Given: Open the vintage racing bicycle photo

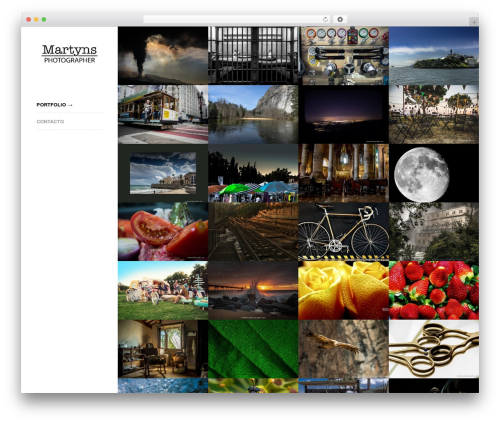Looking at the screenshot, I should pyautogui.click(x=344, y=232).
